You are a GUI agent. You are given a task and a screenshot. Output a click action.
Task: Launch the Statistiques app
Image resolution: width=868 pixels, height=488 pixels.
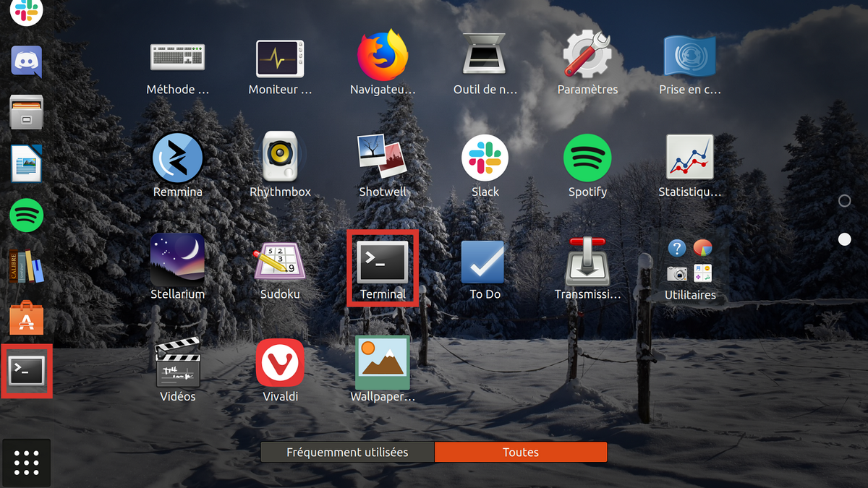click(690, 158)
